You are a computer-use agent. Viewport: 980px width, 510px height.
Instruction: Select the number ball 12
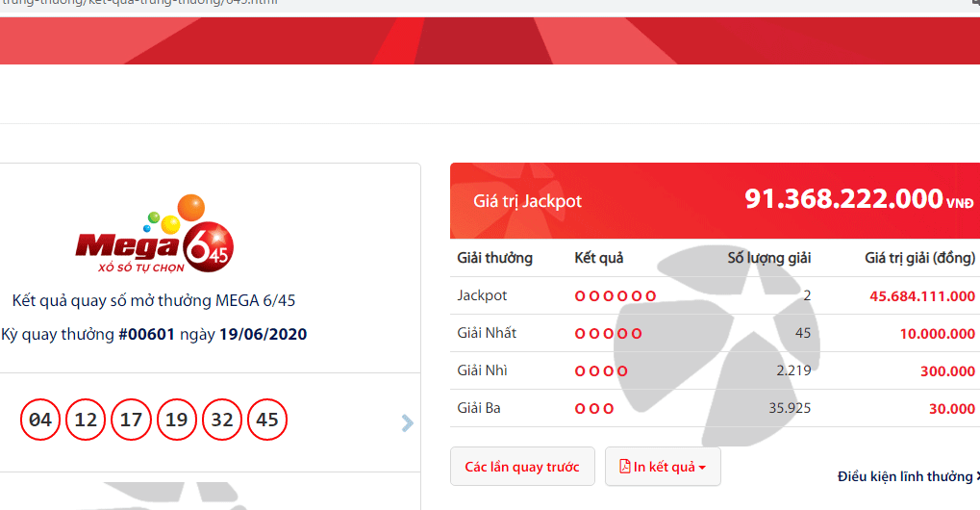click(x=86, y=421)
